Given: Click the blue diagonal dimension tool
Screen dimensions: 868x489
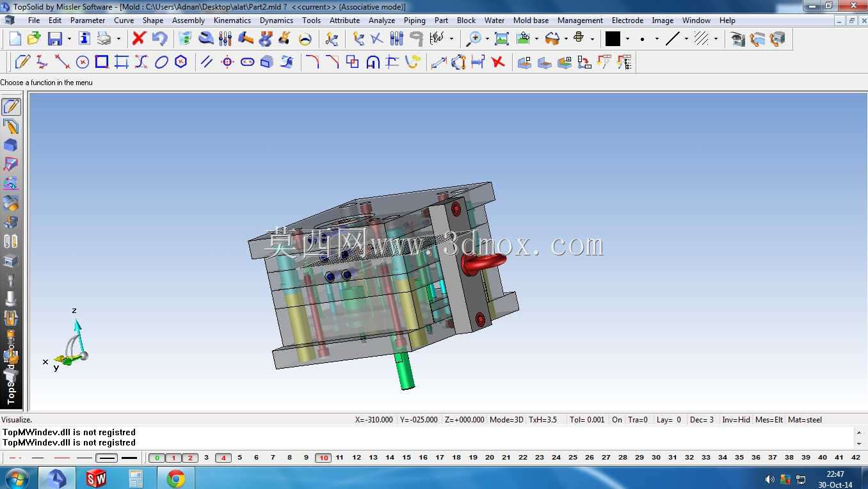Looking at the screenshot, I should point(438,62).
